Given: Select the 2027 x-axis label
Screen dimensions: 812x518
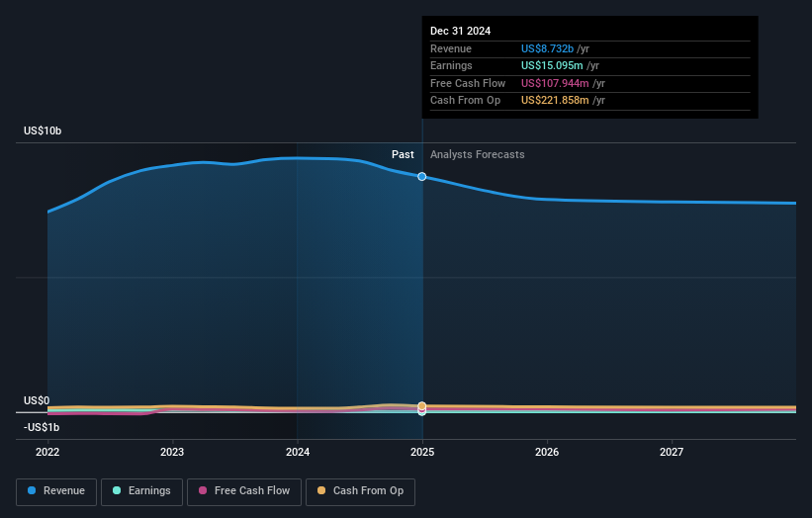Looking at the screenshot, I should (x=672, y=452).
